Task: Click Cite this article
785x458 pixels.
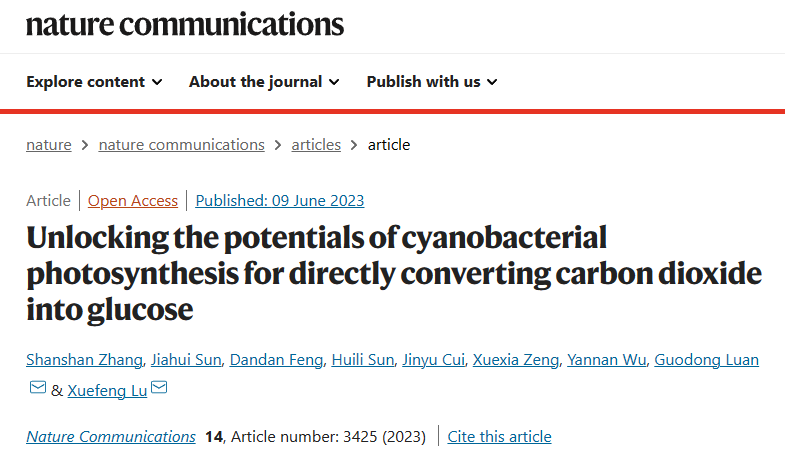Action: click(x=499, y=436)
